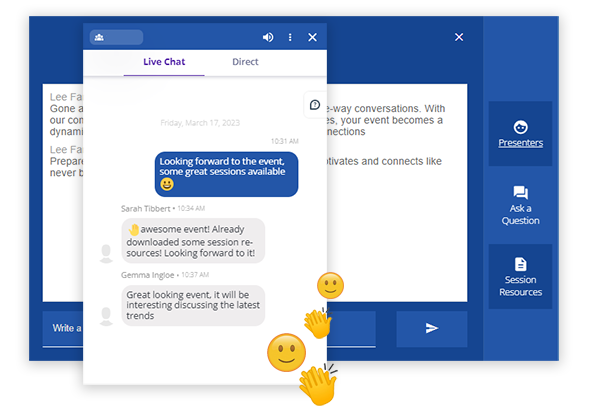Click the small smiley emoji reaction

pyautogui.click(x=330, y=286)
